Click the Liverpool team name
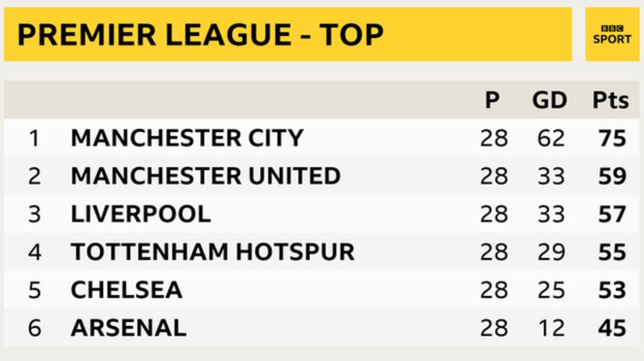The width and height of the screenshot is (644, 361). (x=141, y=214)
